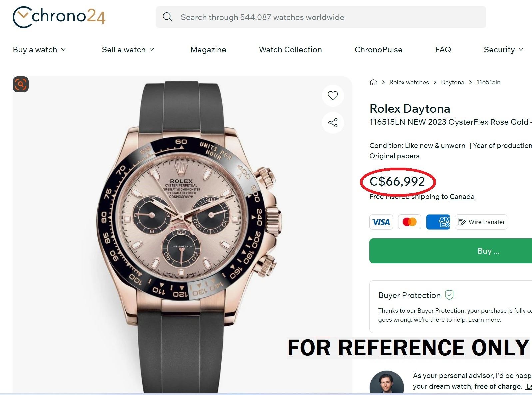This screenshot has width=532, height=395.
Task: Select American Express payment icon
Action: [438, 222]
